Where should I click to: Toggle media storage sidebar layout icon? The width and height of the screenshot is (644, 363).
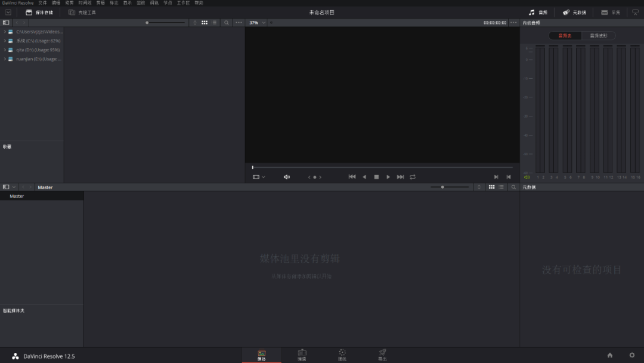[6, 23]
